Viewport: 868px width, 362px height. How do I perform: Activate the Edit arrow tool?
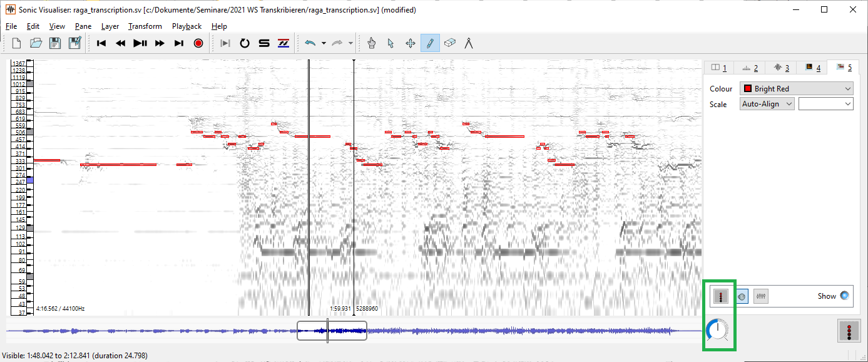coord(391,43)
